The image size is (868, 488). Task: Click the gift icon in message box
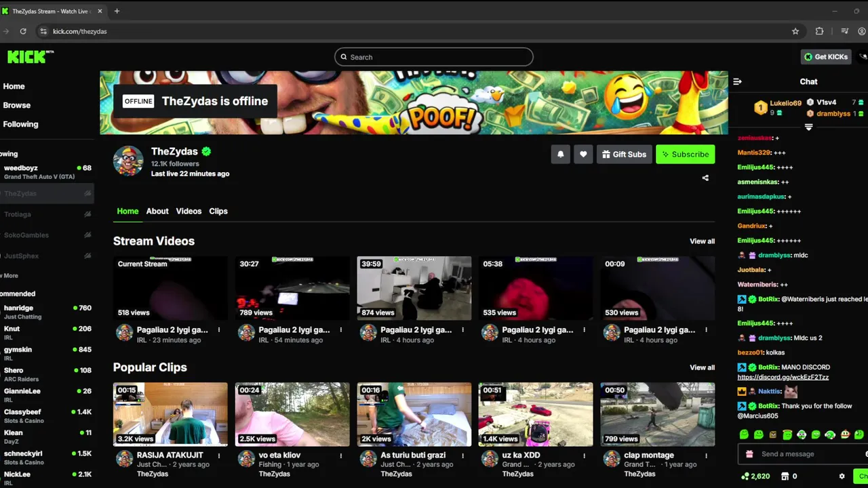[x=749, y=454]
